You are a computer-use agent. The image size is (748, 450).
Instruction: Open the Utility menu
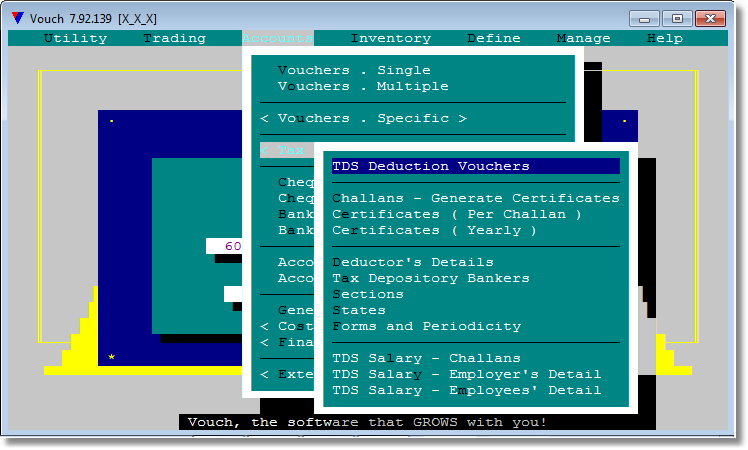point(75,38)
